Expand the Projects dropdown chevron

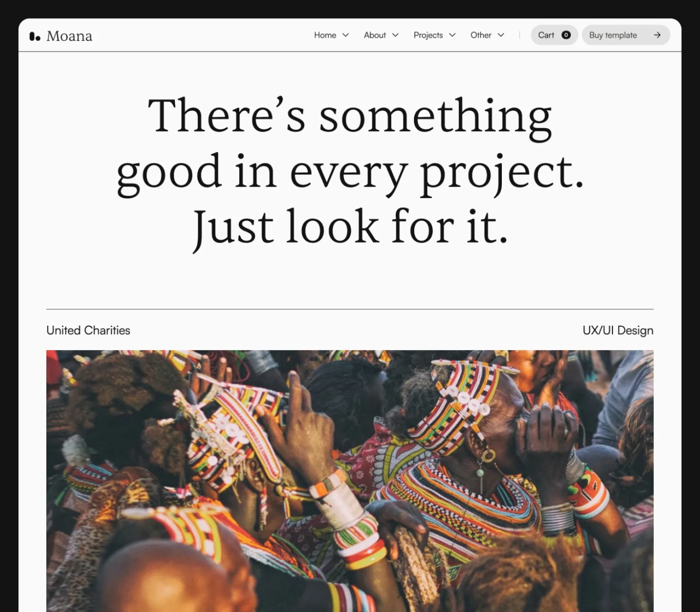[x=452, y=35]
